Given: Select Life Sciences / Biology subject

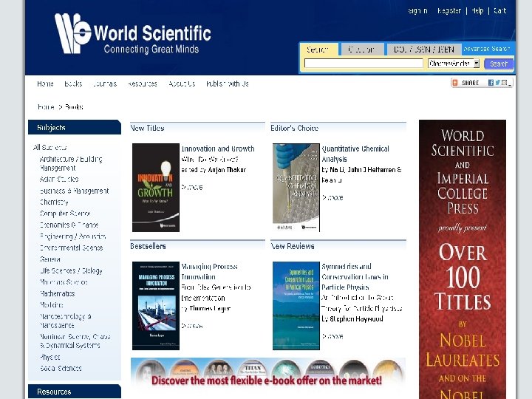Looking at the screenshot, I should 71,270.
